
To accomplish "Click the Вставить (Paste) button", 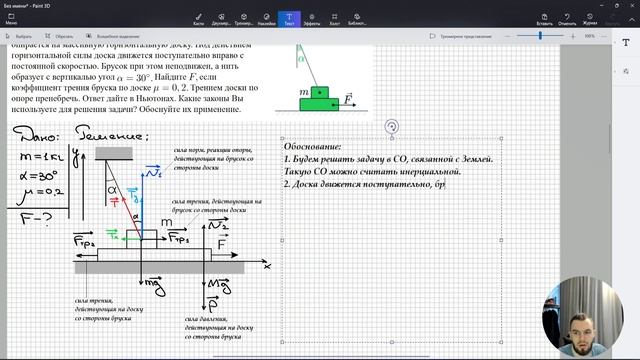I will (544, 19).
